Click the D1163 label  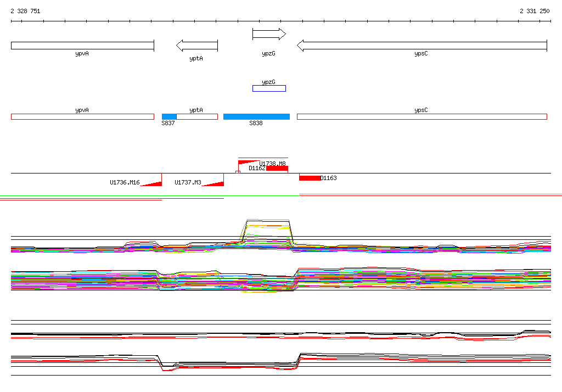(x=328, y=178)
